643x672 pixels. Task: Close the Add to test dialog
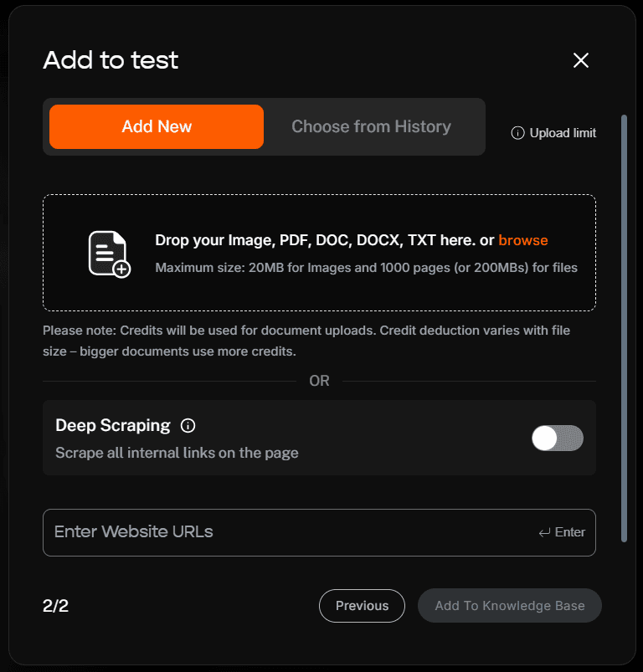(x=581, y=60)
